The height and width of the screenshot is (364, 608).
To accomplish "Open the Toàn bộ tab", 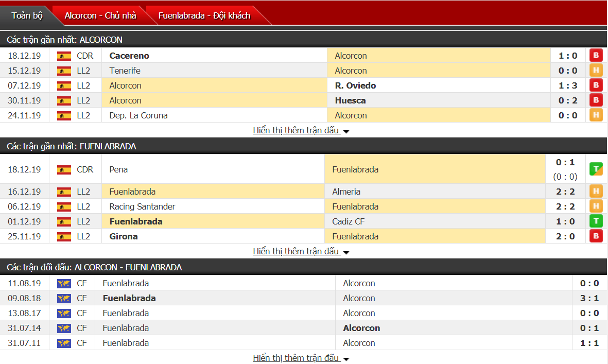I will coord(27,15).
